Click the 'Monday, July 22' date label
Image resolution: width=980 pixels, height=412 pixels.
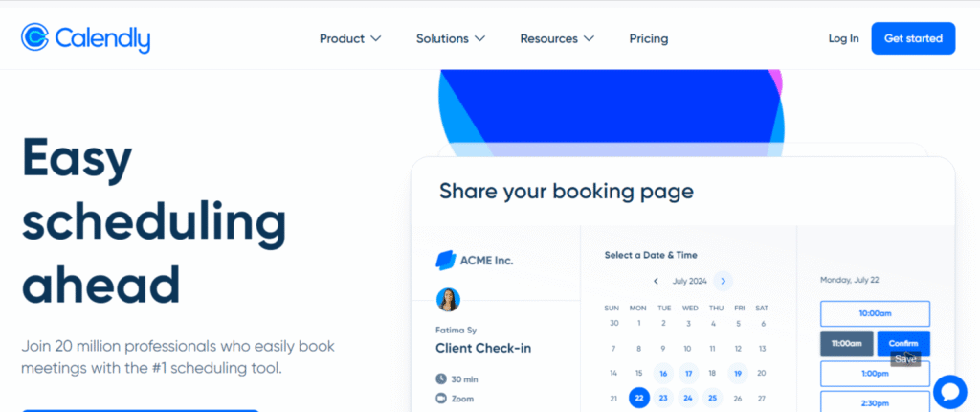pyautogui.click(x=850, y=280)
